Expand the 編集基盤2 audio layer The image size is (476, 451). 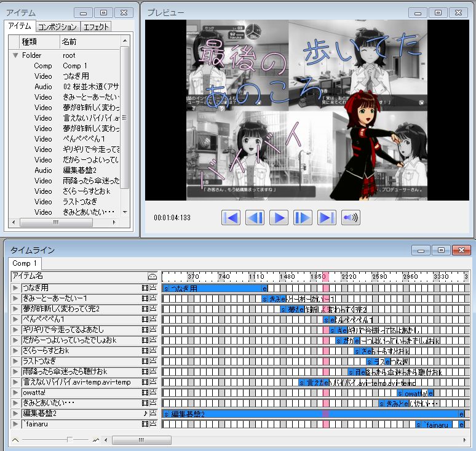(15, 413)
